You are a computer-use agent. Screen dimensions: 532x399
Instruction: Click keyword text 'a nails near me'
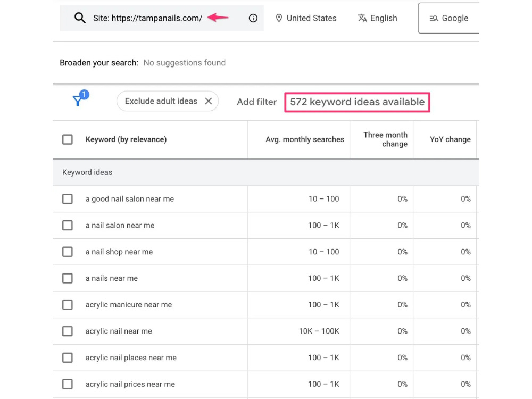pyautogui.click(x=112, y=278)
